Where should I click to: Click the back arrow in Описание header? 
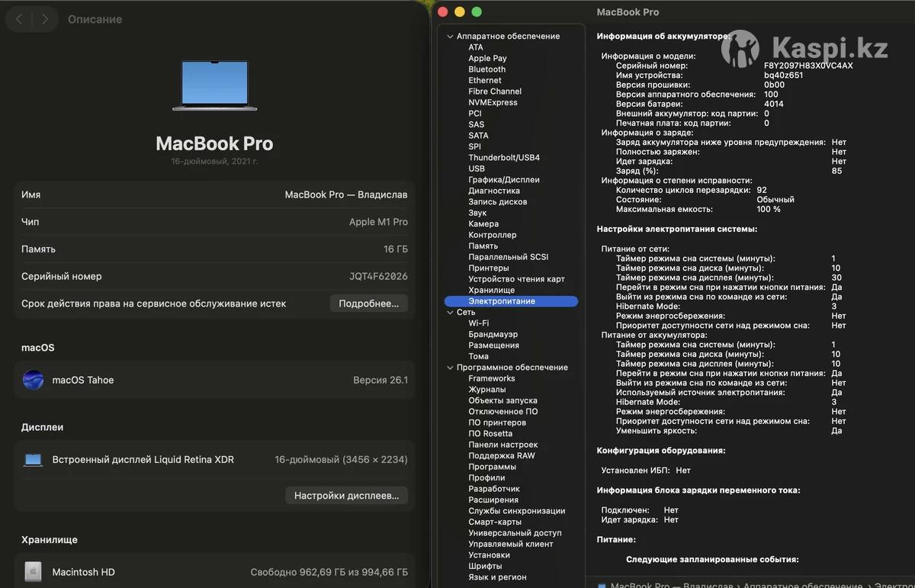click(x=19, y=19)
